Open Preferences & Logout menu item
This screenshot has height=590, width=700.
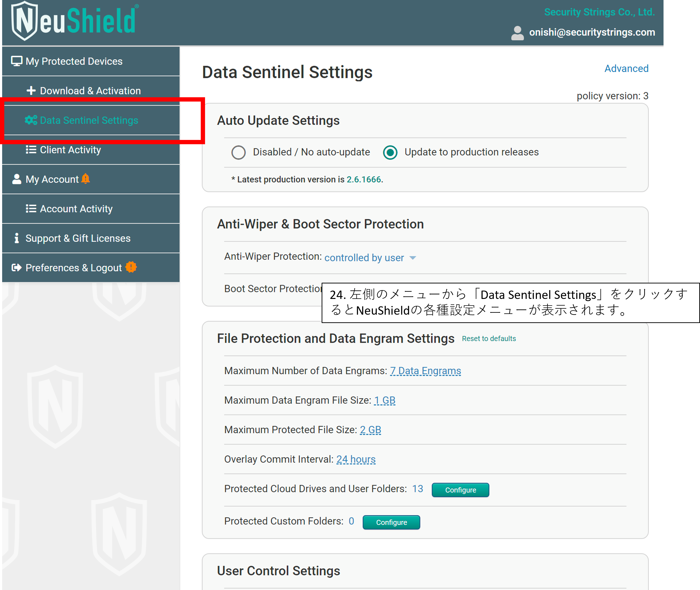pos(91,267)
